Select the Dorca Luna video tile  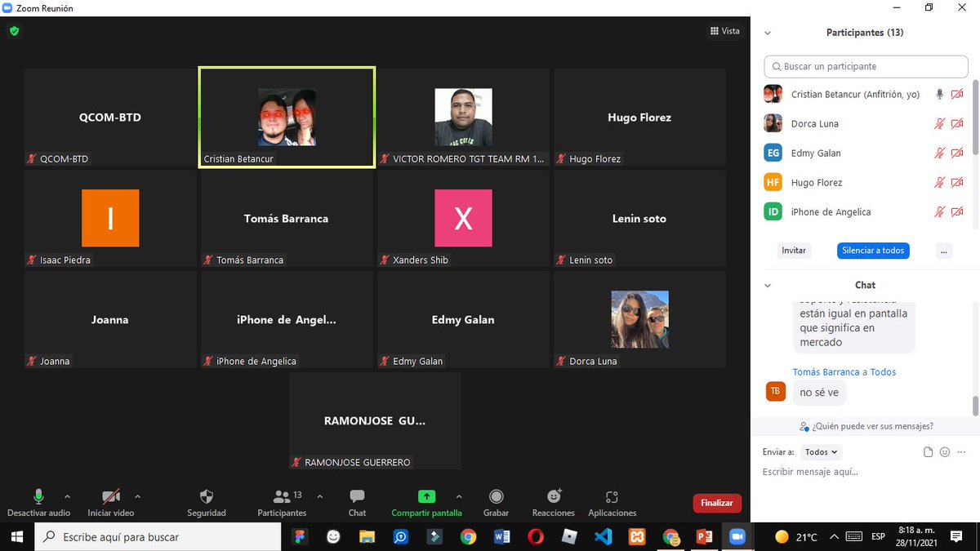639,320
